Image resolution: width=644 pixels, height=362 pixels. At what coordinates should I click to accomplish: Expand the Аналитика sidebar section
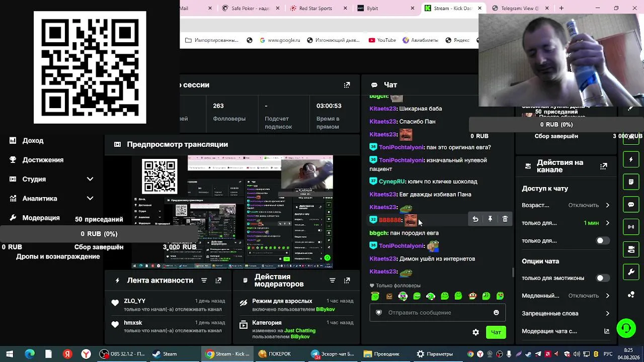point(90,198)
